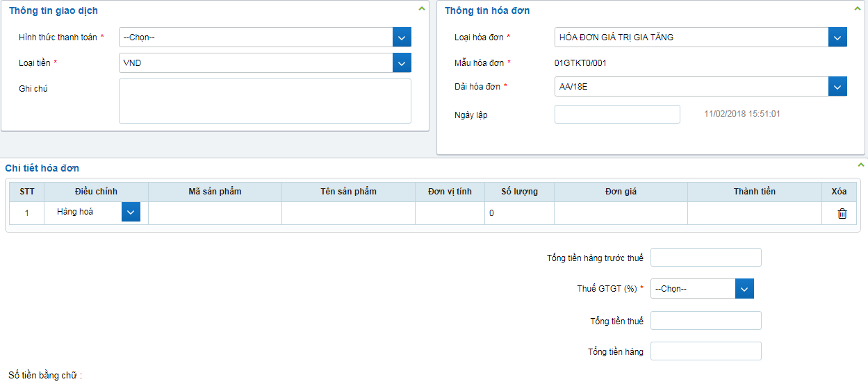Select the Đơn vị tính cell in row 1
868x384 pixels.
click(x=450, y=213)
